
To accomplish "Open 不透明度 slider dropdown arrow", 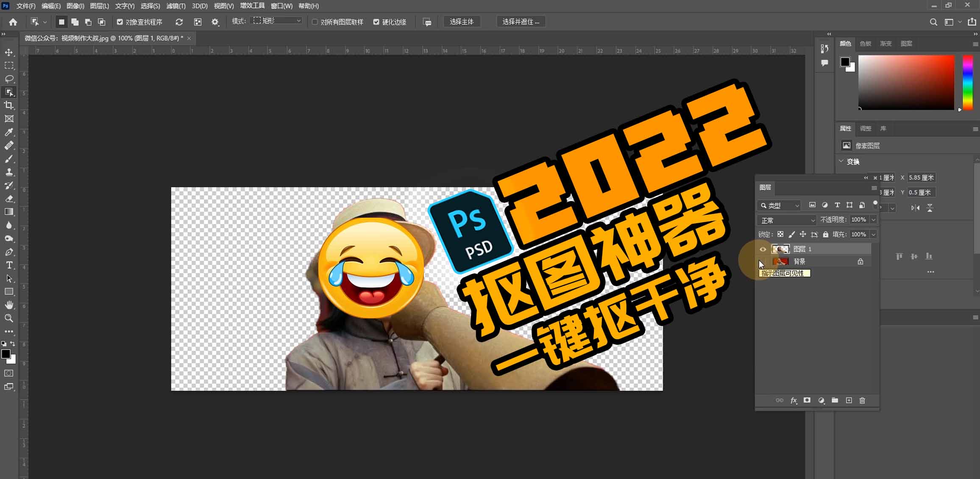I will pyautogui.click(x=873, y=220).
